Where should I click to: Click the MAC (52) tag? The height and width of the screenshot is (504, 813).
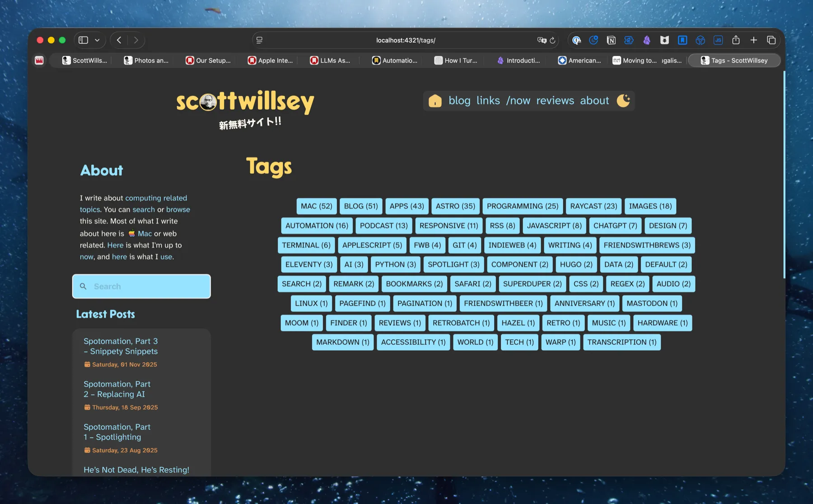tap(316, 206)
